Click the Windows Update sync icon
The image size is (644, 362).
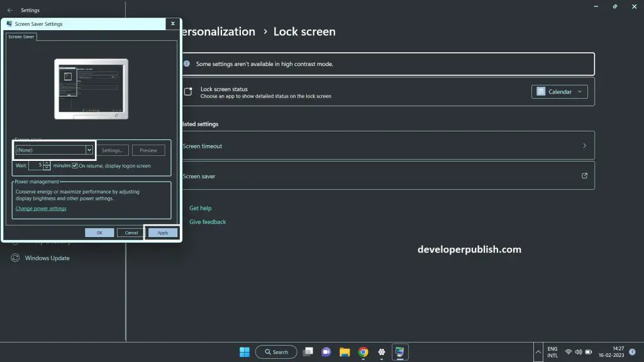click(15, 258)
